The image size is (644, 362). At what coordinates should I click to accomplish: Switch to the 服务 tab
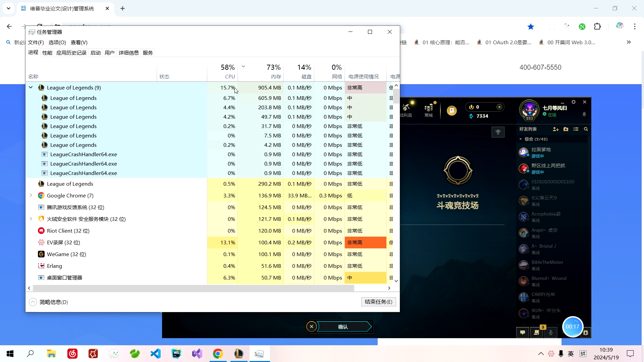point(148,53)
